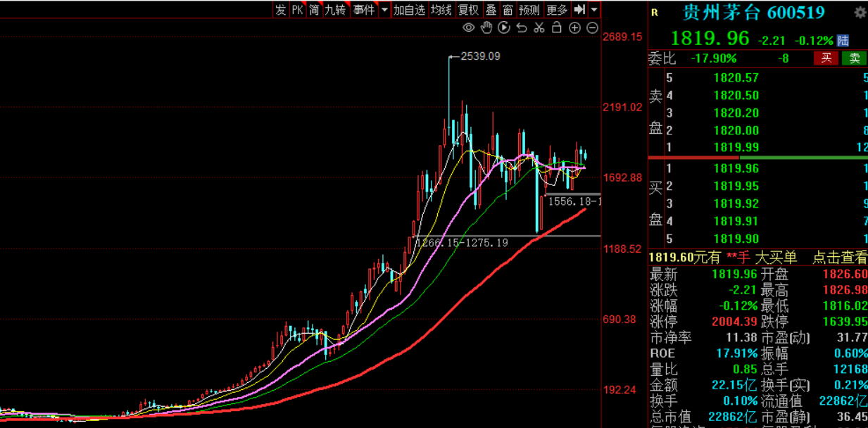Click the 大买单 big buy order text
Image resolution: width=868 pixels, height=428 pixels.
coord(776,257)
